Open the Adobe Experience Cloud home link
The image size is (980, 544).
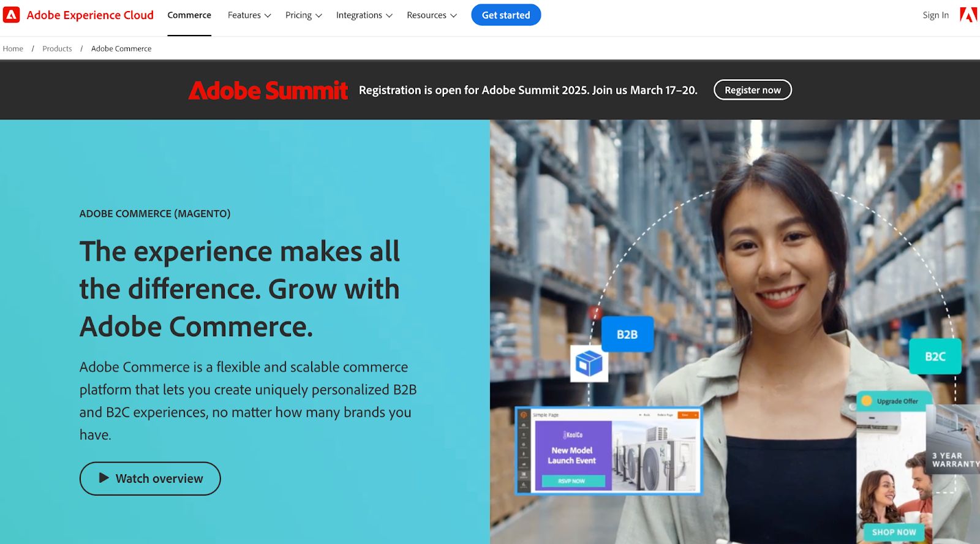click(x=89, y=15)
